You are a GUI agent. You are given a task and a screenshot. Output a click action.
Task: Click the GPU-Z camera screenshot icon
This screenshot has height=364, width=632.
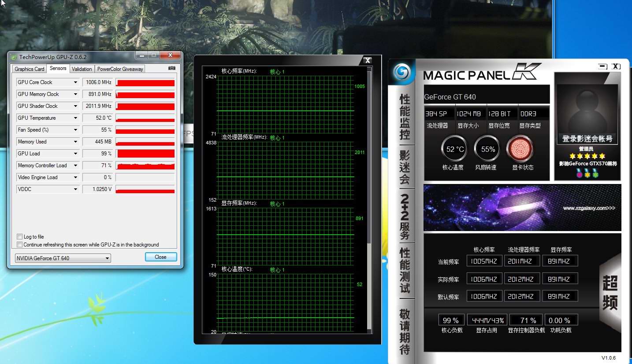tap(172, 68)
